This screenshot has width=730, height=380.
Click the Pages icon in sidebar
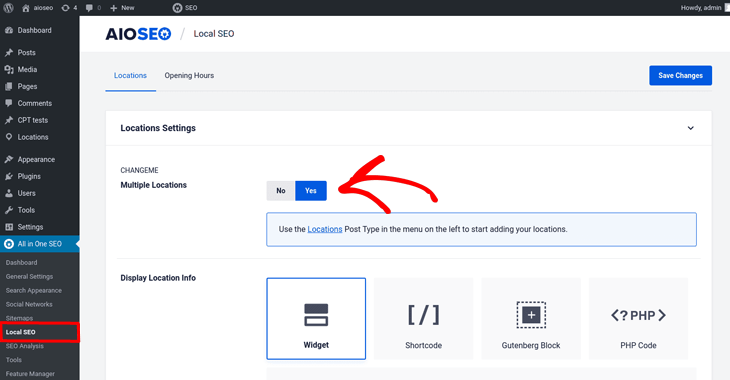(9, 87)
